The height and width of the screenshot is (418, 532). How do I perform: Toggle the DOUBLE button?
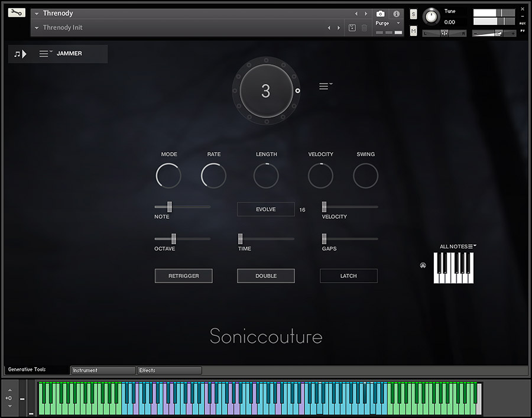click(x=266, y=276)
